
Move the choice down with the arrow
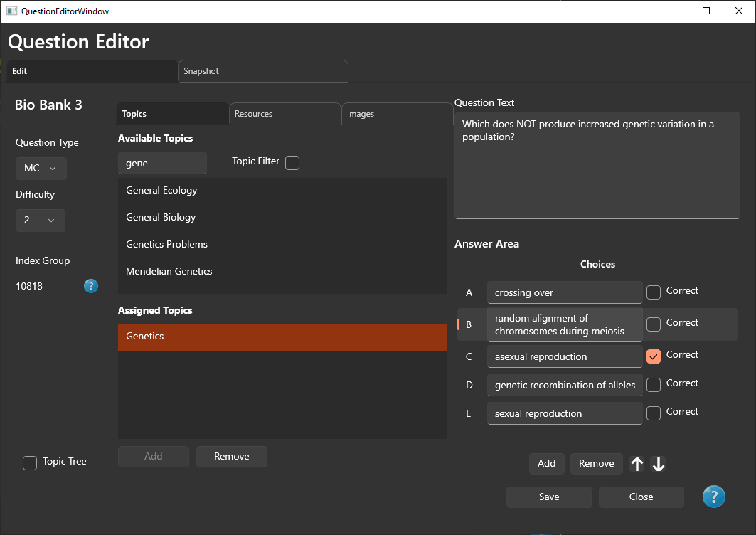tap(658, 464)
